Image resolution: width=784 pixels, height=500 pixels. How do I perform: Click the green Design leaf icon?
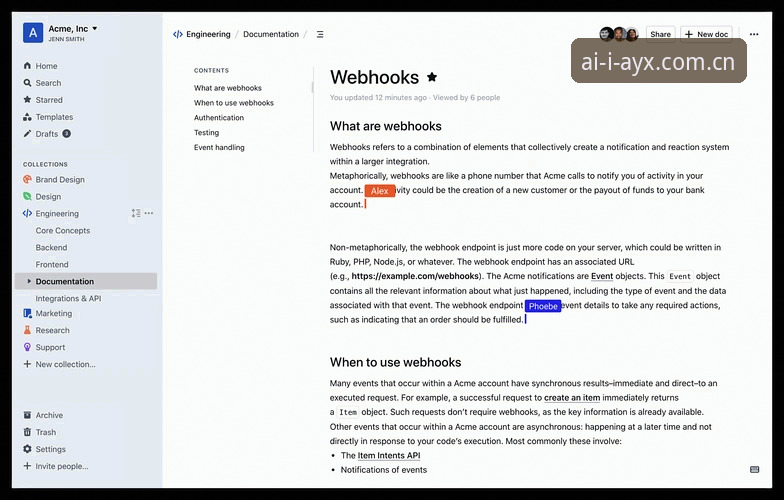(x=27, y=196)
